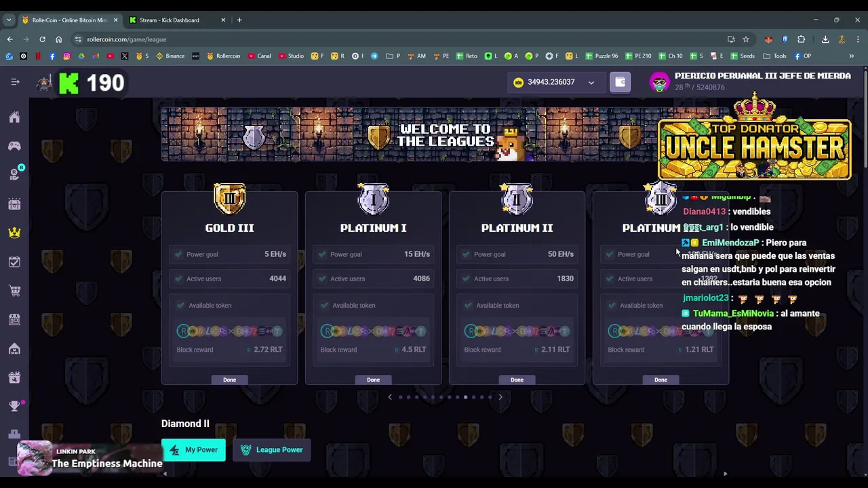Click the Welcome to the Leagues banner

point(444,134)
